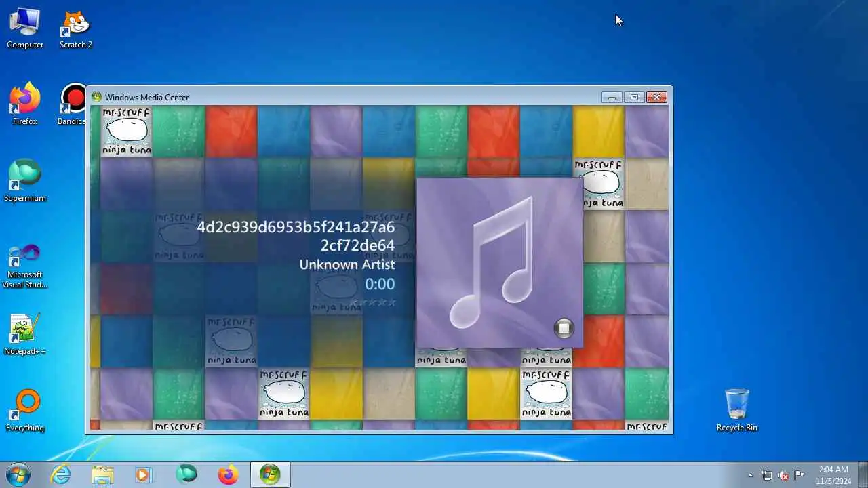The image size is (868, 488).
Task: Open Firefox from the taskbar
Action: point(228,474)
